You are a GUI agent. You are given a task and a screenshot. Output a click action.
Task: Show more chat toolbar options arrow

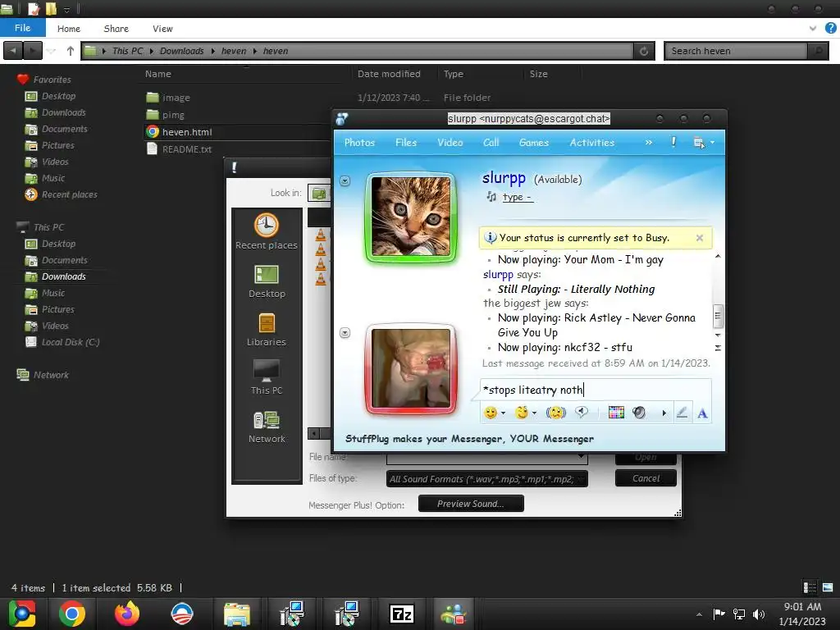click(x=664, y=413)
